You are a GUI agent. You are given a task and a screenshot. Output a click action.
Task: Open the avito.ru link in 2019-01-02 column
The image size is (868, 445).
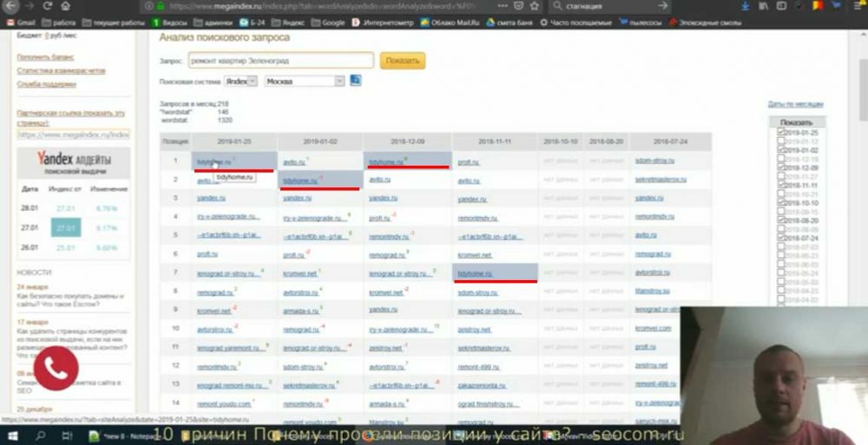pyautogui.click(x=293, y=162)
